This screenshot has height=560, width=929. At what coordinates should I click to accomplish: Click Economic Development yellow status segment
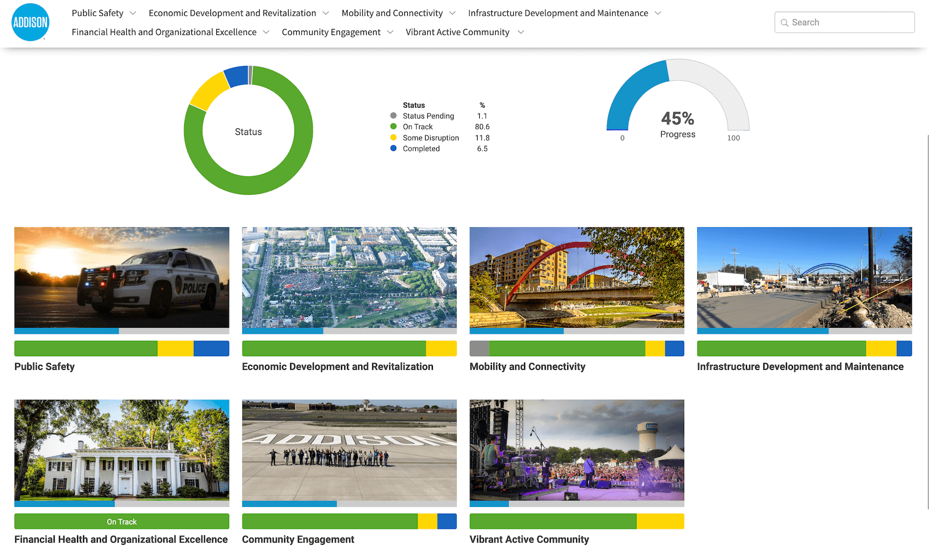(441, 349)
